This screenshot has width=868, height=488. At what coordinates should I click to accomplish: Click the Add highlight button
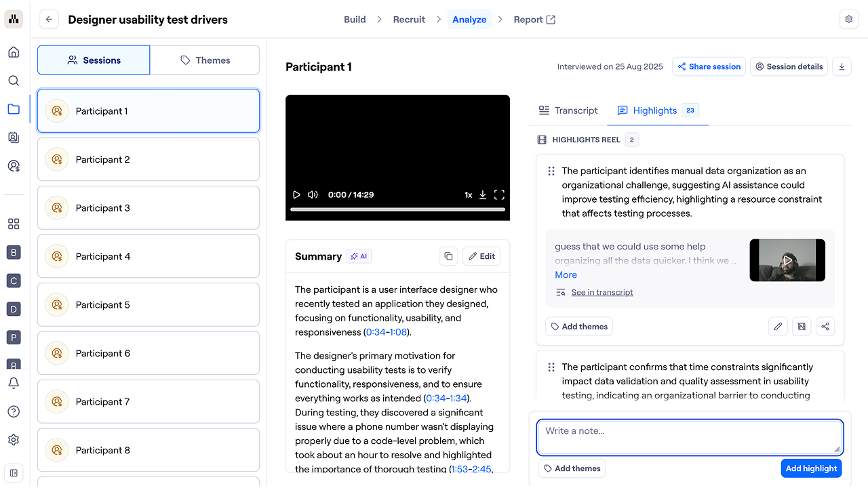811,468
